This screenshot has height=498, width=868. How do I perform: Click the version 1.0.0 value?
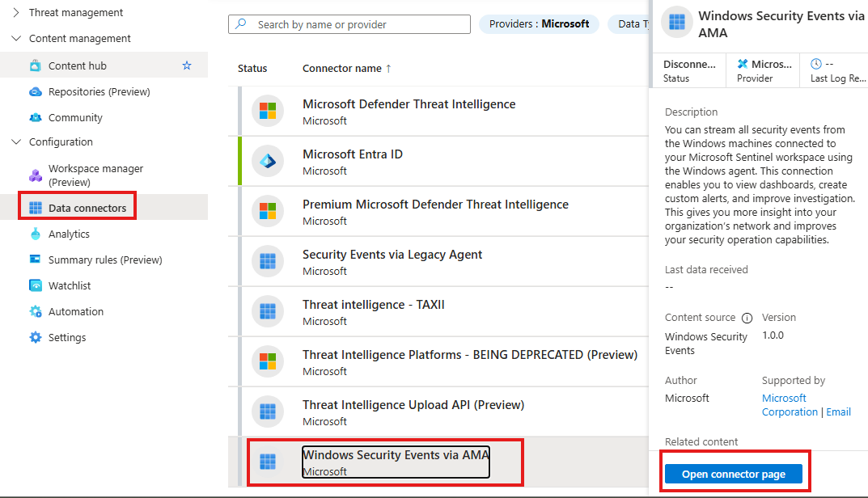click(x=773, y=336)
